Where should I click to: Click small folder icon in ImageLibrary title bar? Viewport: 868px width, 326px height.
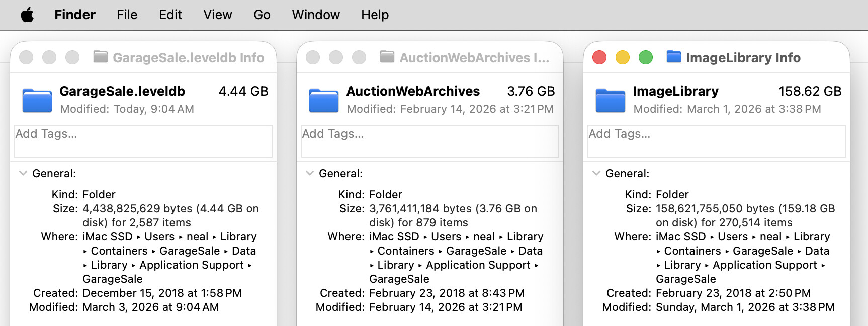pos(673,57)
